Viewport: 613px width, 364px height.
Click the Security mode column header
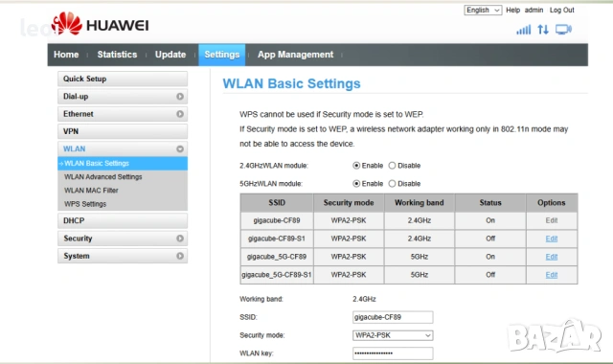coord(349,202)
